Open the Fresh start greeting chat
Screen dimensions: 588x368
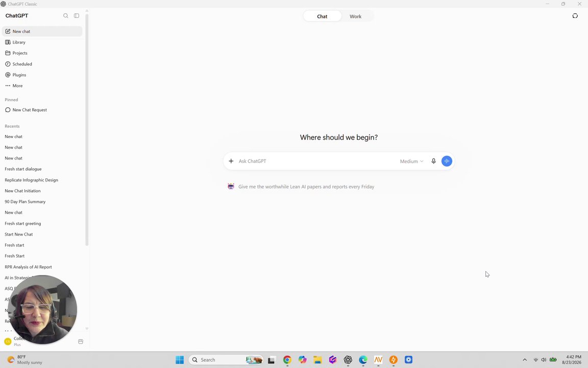pos(42,223)
